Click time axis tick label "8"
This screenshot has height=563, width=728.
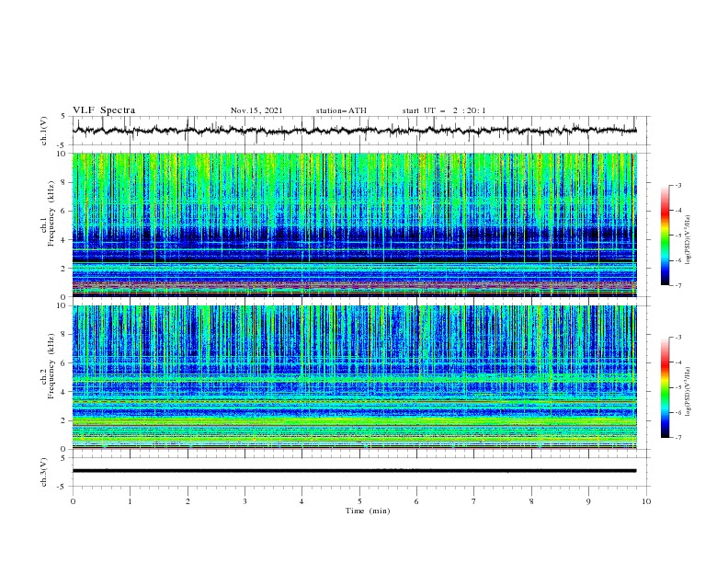click(531, 501)
